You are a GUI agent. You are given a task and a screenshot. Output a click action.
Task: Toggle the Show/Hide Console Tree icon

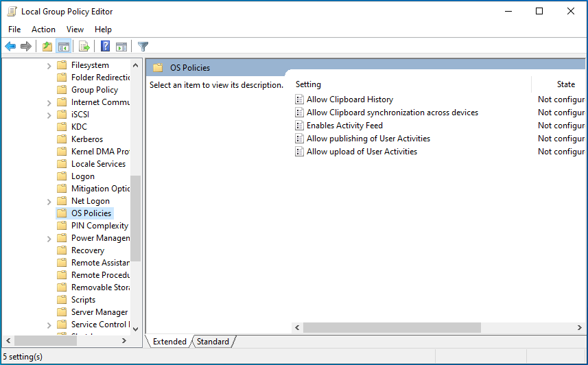pos(63,47)
